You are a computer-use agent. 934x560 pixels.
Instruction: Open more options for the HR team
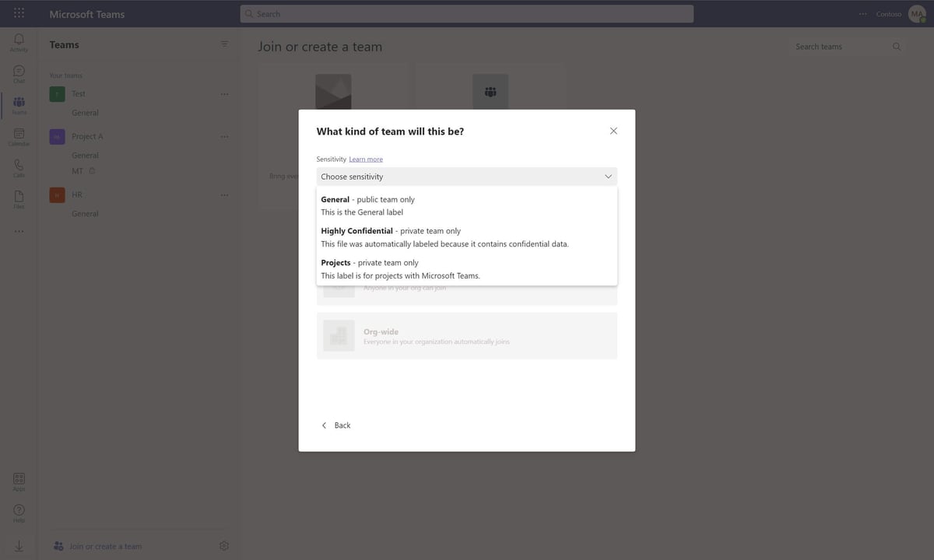(224, 194)
